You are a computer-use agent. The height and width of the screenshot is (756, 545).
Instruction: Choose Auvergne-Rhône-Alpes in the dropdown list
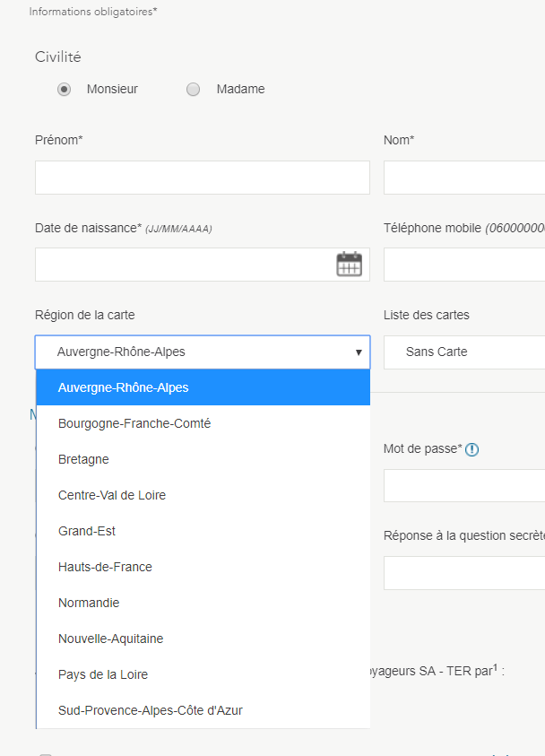click(203, 387)
